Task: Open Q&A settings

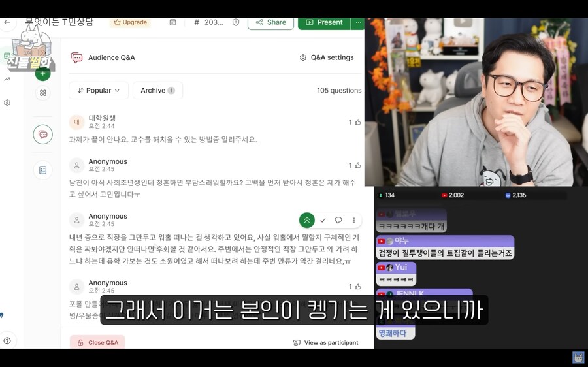Action: pyautogui.click(x=327, y=57)
